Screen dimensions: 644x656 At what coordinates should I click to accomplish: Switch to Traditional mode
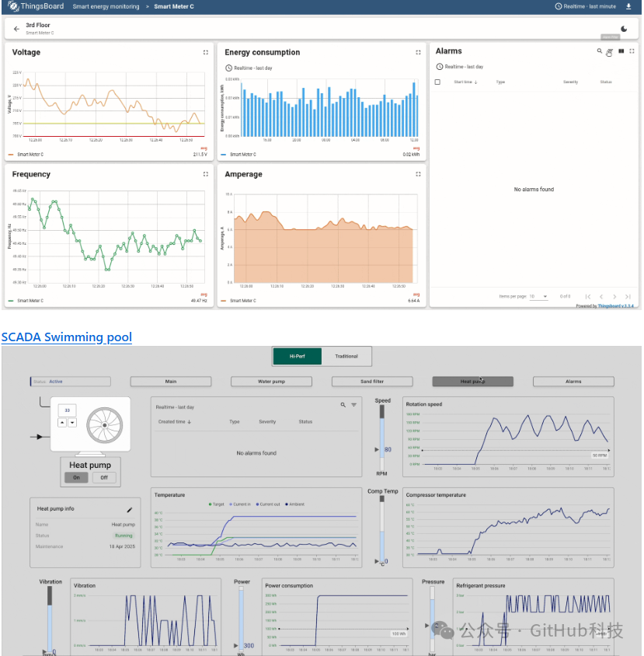pos(346,357)
